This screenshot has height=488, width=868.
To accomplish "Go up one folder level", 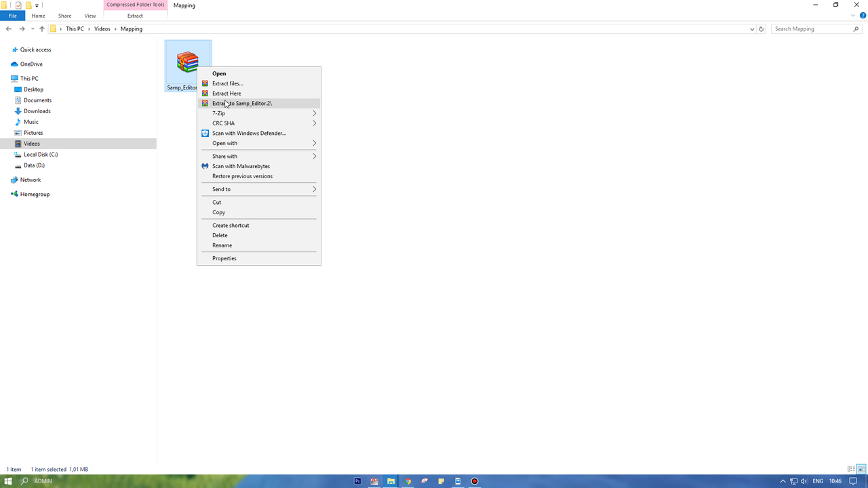I will [42, 29].
